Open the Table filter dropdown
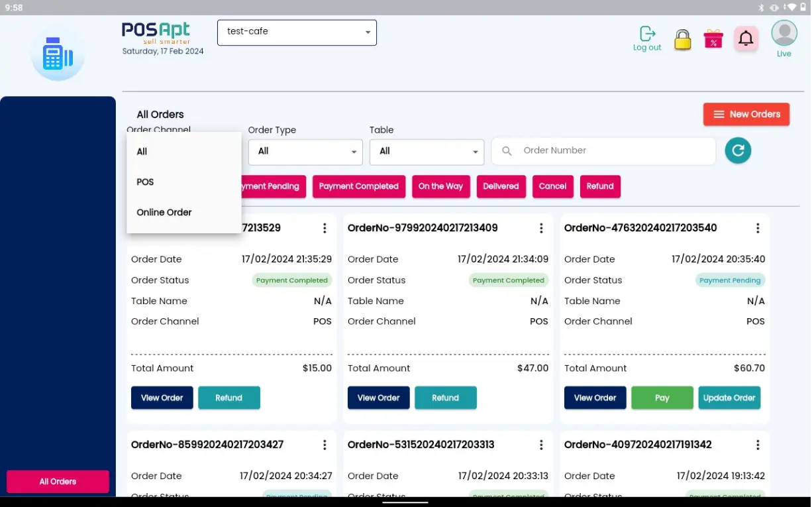 pyautogui.click(x=427, y=152)
